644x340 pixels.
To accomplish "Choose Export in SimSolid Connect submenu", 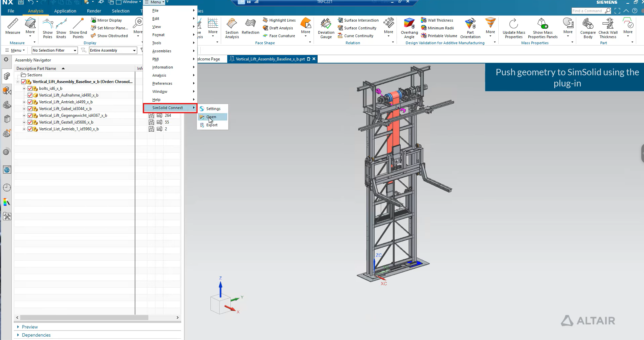I will coord(212,125).
